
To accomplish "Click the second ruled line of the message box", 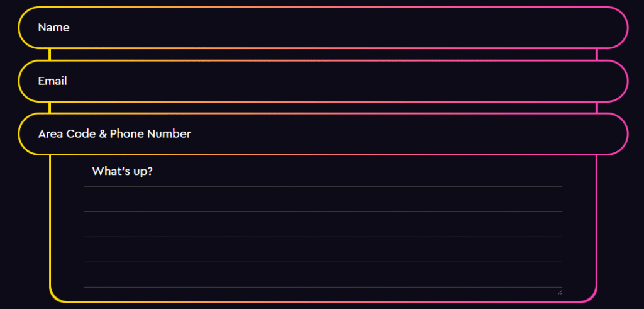I will [x=323, y=211].
